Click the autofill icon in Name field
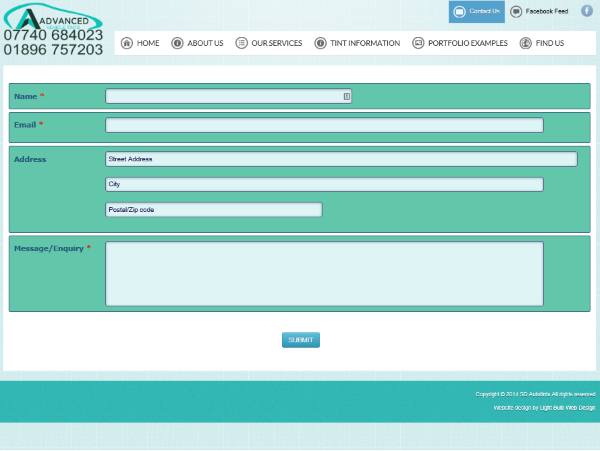 coord(346,97)
